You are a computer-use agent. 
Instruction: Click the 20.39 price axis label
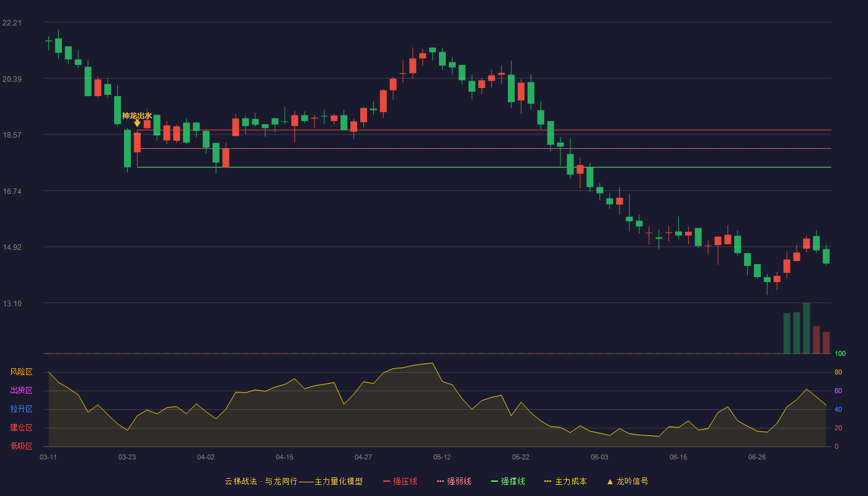click(x=12, y=79)
